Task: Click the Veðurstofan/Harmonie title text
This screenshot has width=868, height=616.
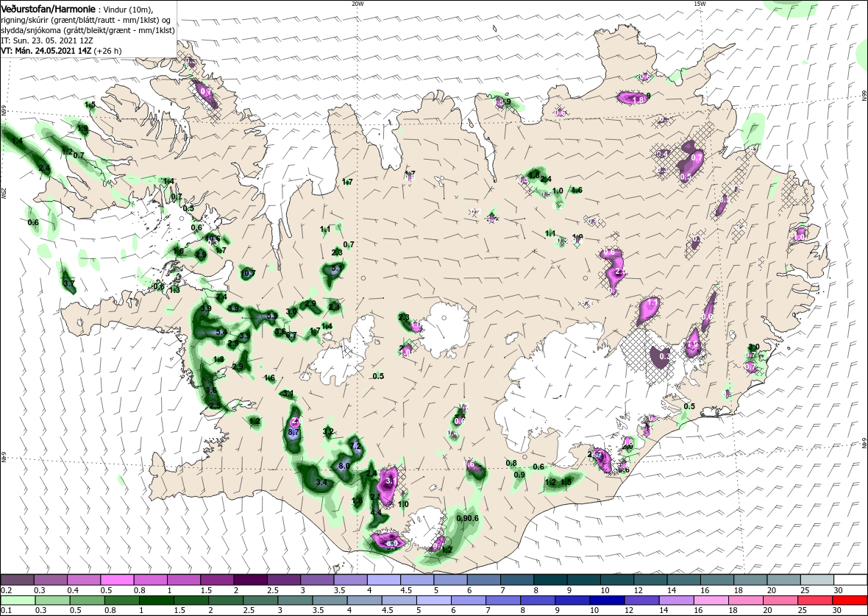Action: pos(48,10)
